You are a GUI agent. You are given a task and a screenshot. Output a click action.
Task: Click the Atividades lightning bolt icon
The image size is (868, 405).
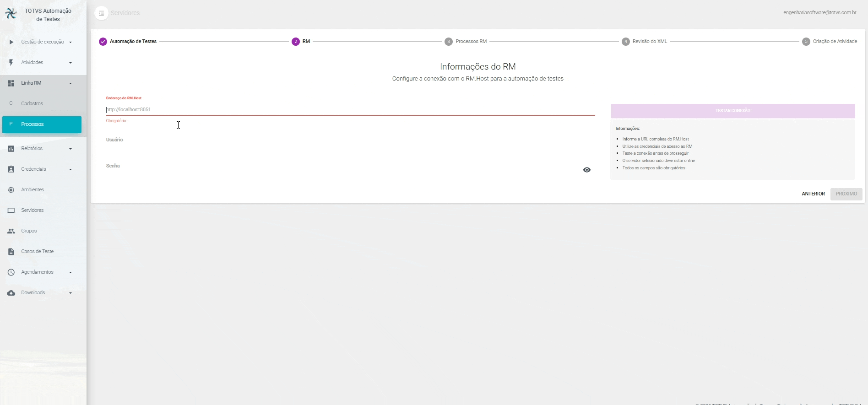point(11,63)
